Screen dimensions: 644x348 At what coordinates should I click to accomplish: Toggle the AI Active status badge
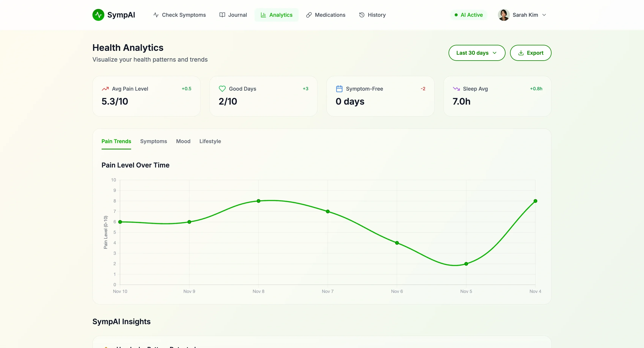[x=468, y=15]
